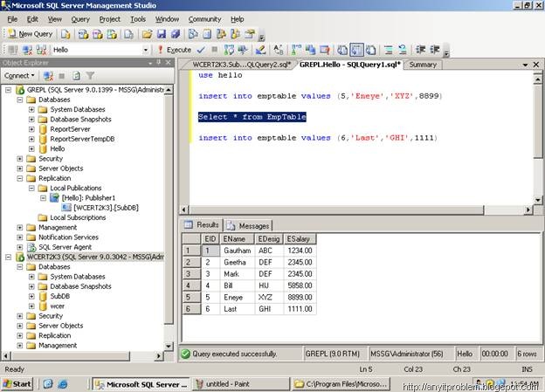The height and width of the screenshot is (392, 545).
Task: Open the Community menu
Action: click(204, 19)
